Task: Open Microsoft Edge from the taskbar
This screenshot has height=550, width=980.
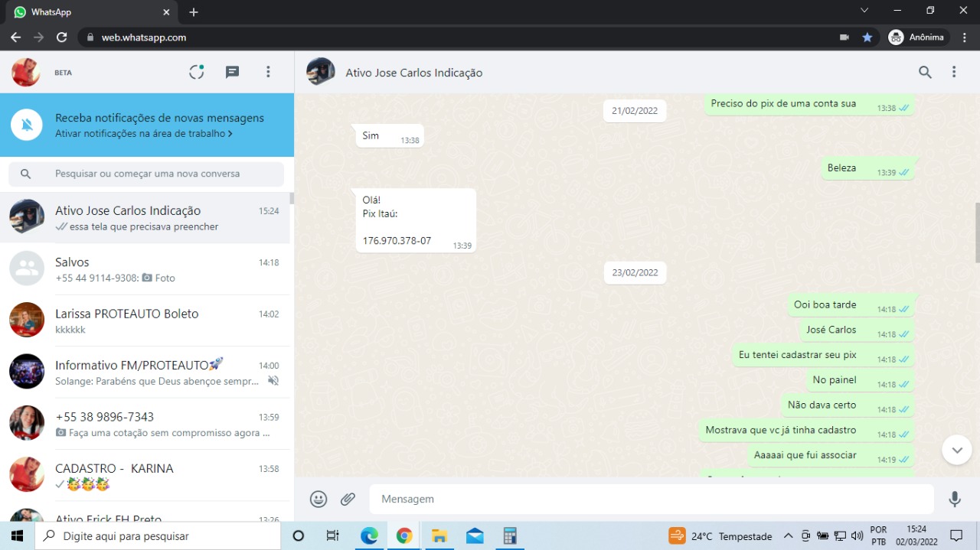Action: coord(369,535)
